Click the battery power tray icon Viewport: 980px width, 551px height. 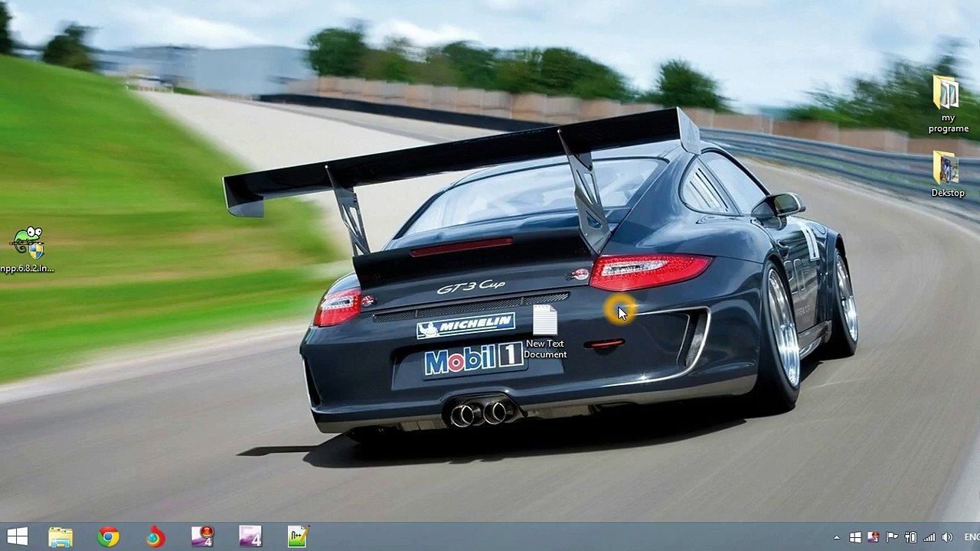click(x=910, y=537)
